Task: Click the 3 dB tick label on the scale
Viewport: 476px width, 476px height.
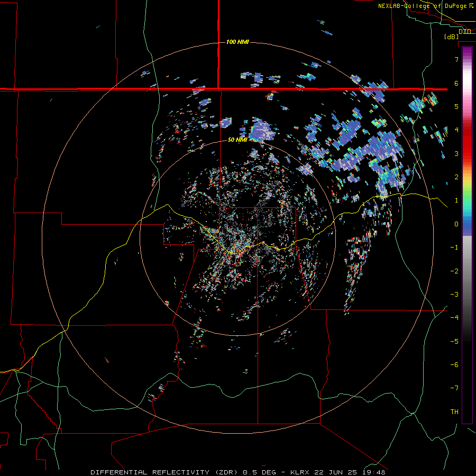Action: (456, 153)
